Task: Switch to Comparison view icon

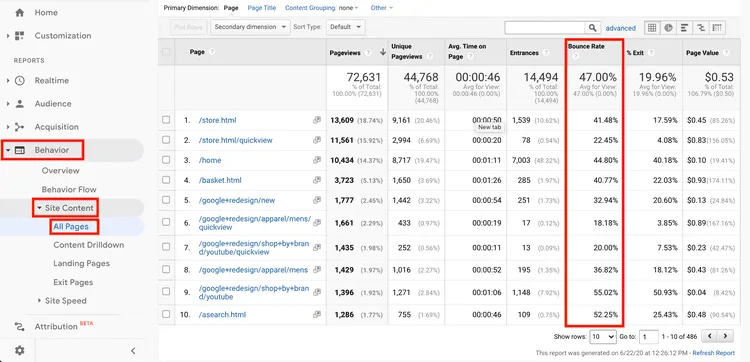Action: pyautogui.click(x=701, y=28)
